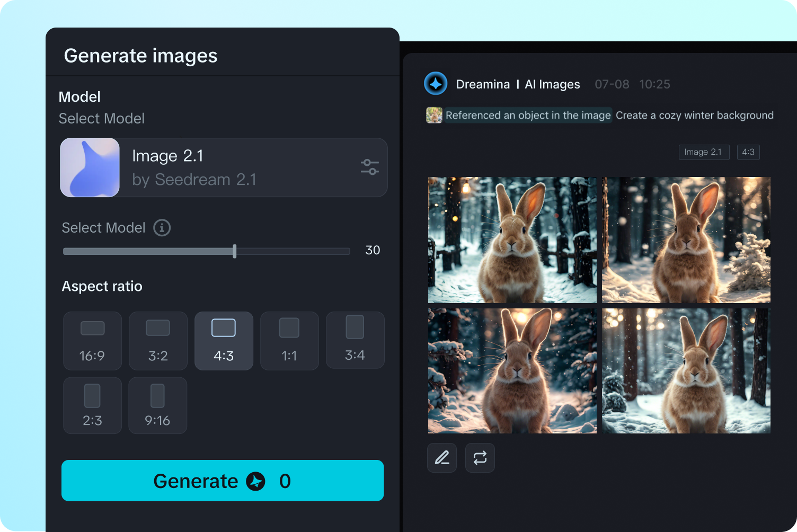The width and height of the screenshot is (797, 532).
Task: Click the Create a cozy winter background prompt text
Action: (694, 115)
